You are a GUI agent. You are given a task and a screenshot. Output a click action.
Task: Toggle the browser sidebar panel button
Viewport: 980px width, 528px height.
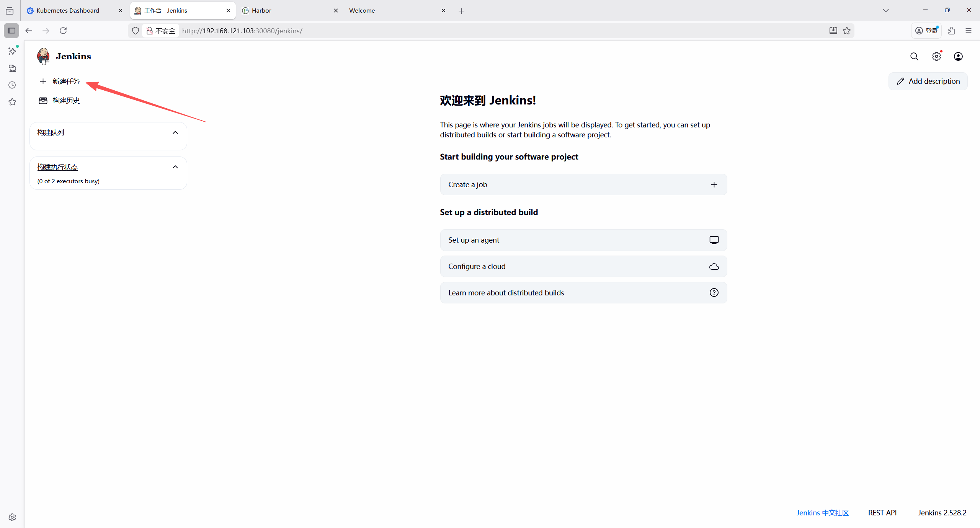pyautogui.click(x=11, y=31)
